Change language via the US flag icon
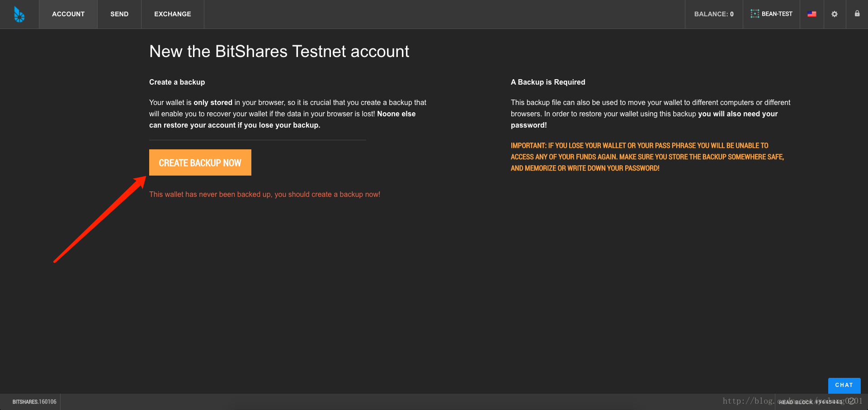The height and width of the screenshot is (410, 868). coord(812,14)
